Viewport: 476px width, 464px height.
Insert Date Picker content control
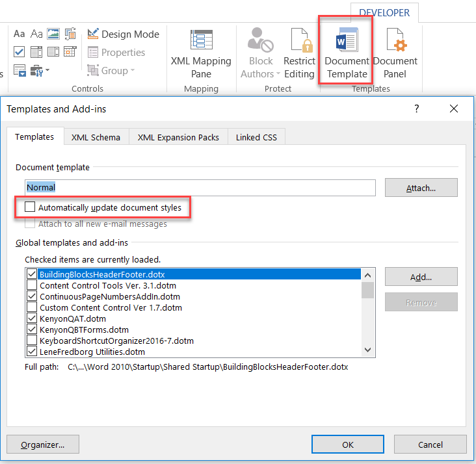coord(70,52)
